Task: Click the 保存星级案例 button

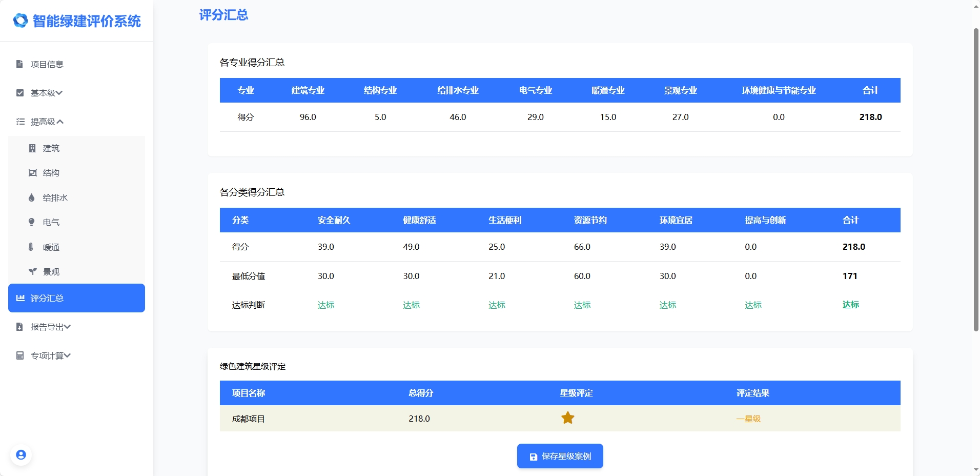Action: 560,456
